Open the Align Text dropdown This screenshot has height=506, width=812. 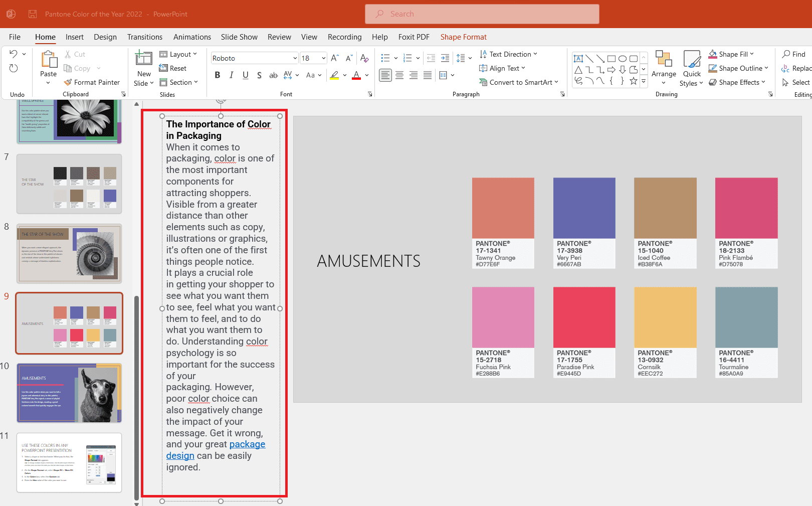click(x=502, y=68)
